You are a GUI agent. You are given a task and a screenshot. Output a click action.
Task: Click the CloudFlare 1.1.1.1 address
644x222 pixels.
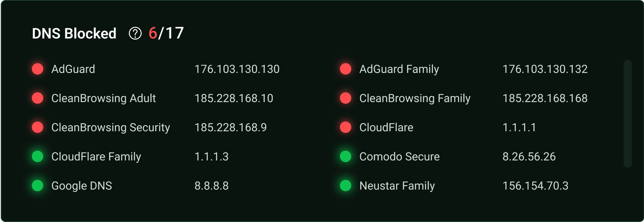coord(519,128)
